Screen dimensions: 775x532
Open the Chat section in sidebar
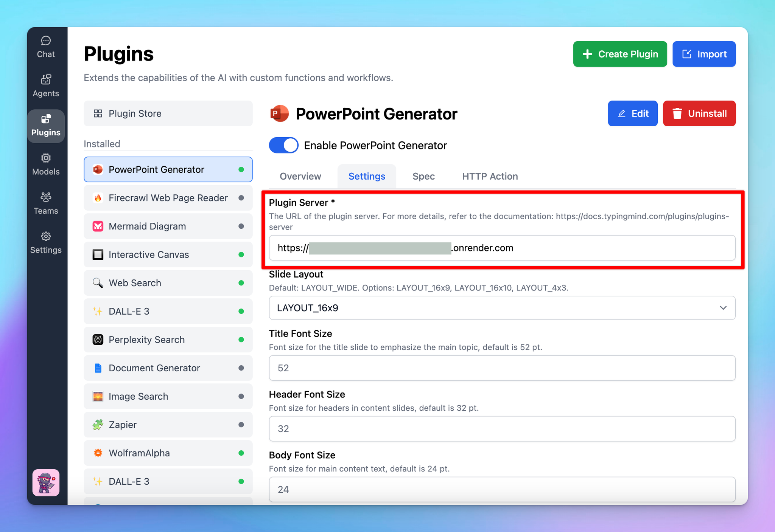[46, 47]
